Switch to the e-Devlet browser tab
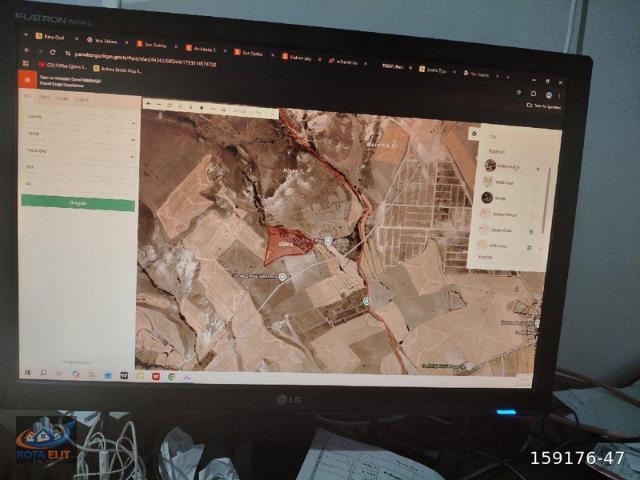Image resolution: width=640 pixels, height=480 pixels. 346,62
